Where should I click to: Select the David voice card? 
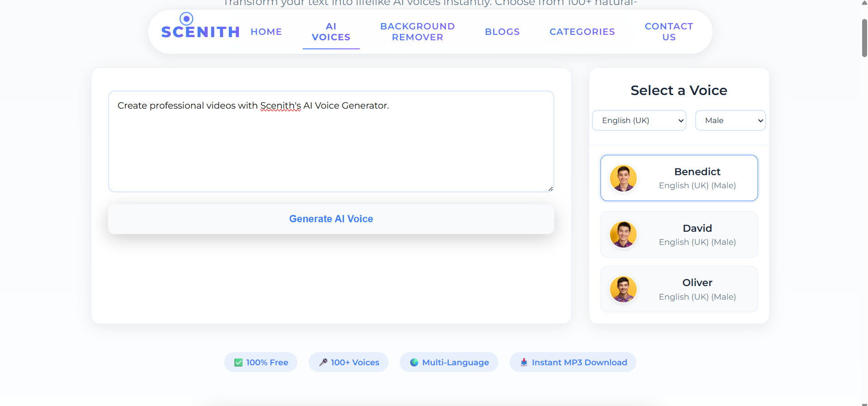[x=679, y=234]
